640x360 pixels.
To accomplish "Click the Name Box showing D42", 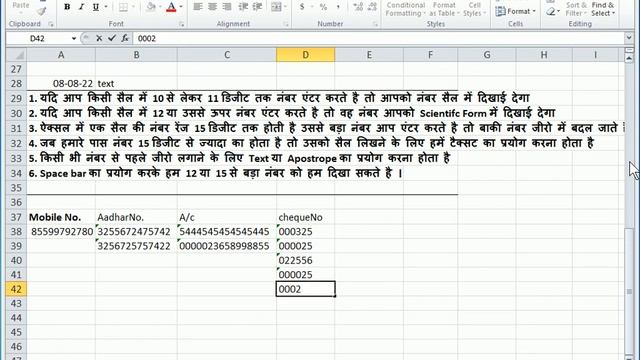I will (x=39, y=38).
